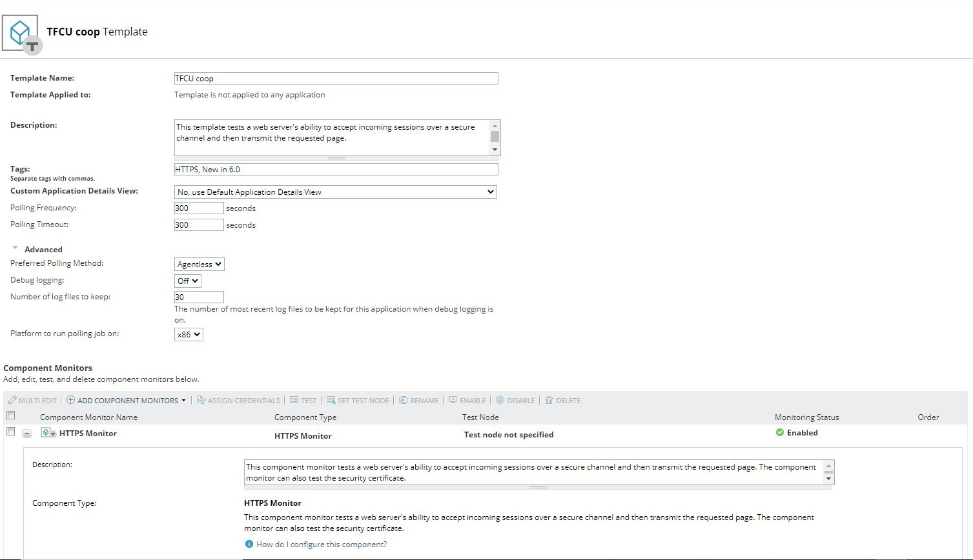This screenshot has height=560, width=973.
Task: Open the Custom Application Details View dropdown
Action: tap(336, 192)
